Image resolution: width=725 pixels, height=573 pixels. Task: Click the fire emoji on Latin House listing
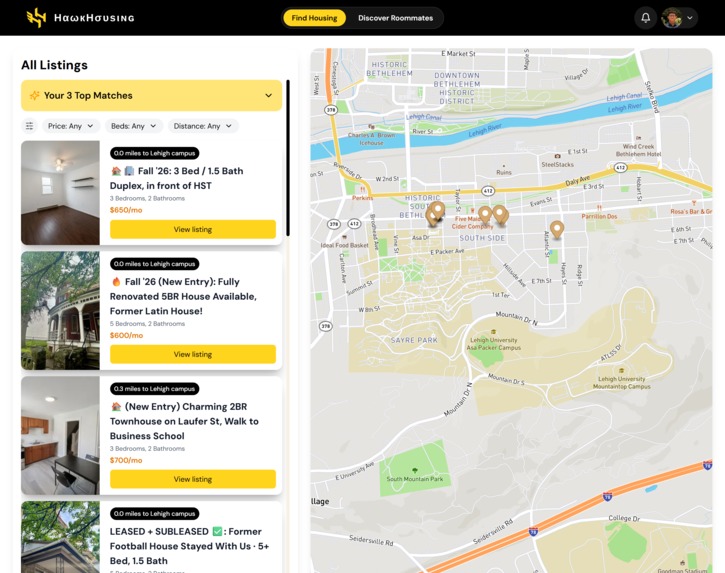pyautogui.click(x=116, y=282)
